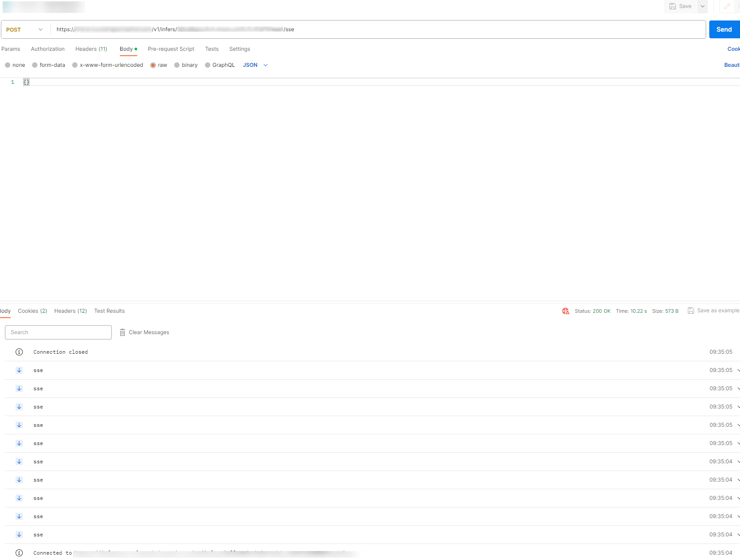This screenshot has width=740, height=560.
Task: Open the Params tab
Action: coord(11,49)
